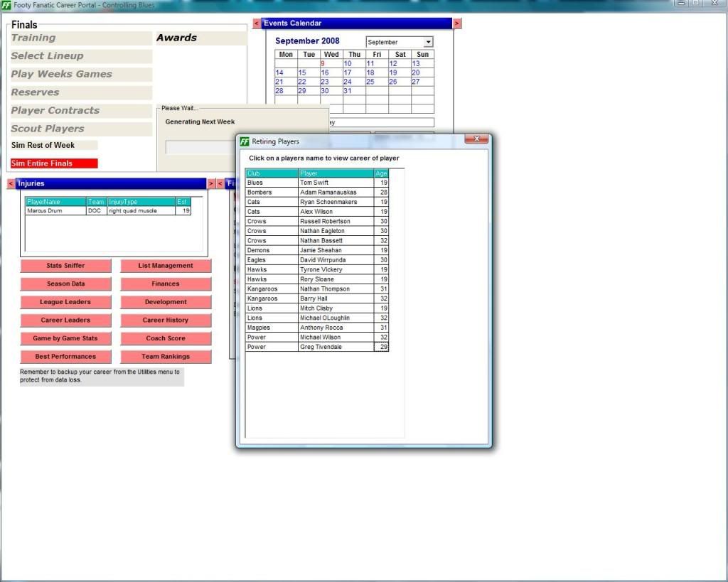View career of Tom Swift

point(314,183)
